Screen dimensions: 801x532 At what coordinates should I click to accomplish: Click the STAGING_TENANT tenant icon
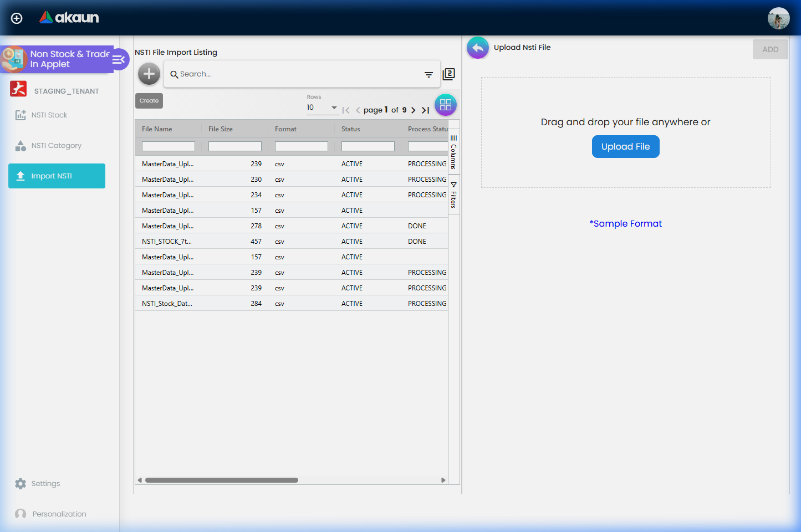coord(18,89)
